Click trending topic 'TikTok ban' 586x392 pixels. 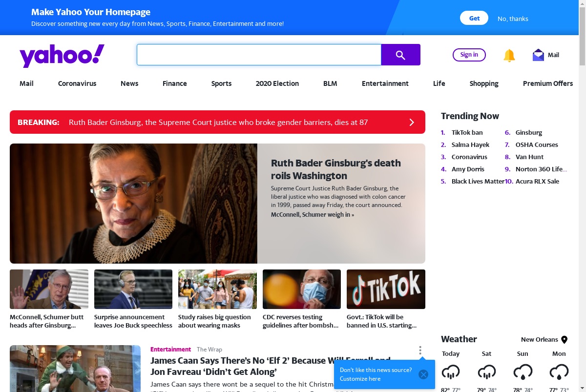[x=467, y=132]
